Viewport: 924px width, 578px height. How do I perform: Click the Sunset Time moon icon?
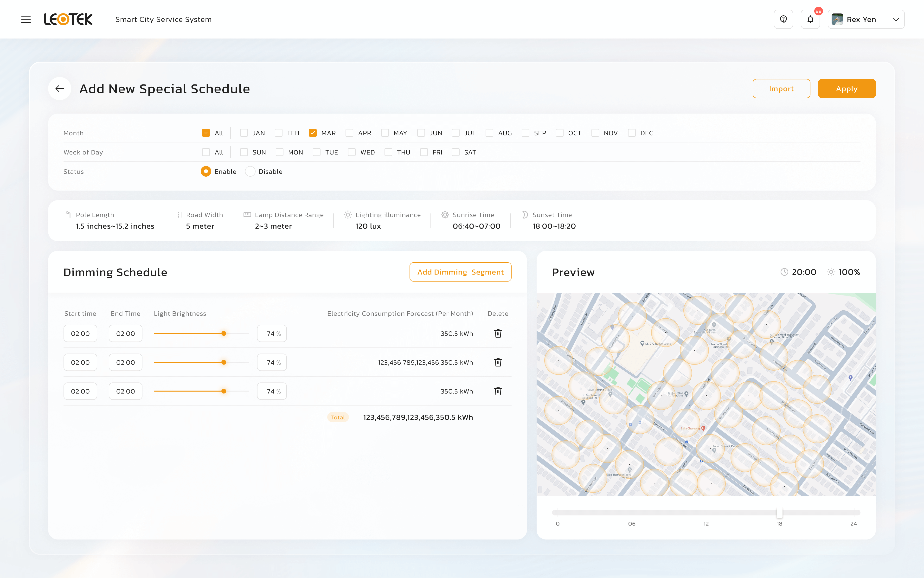[525, 214]
